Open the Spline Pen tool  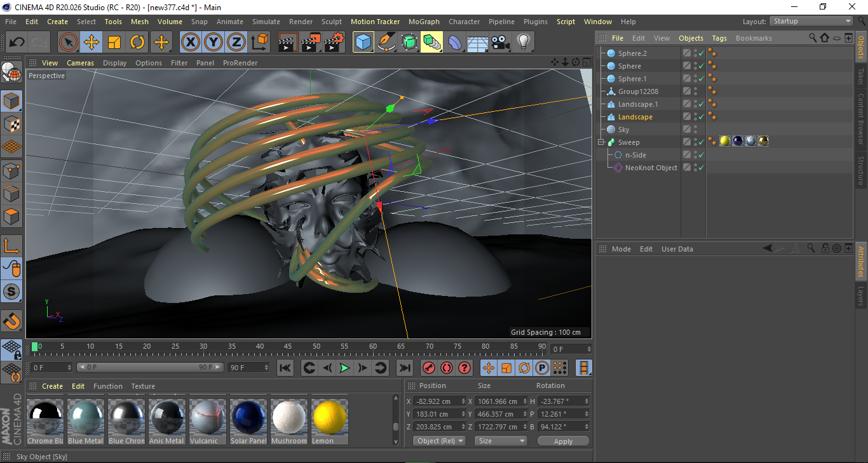(386, 43)
